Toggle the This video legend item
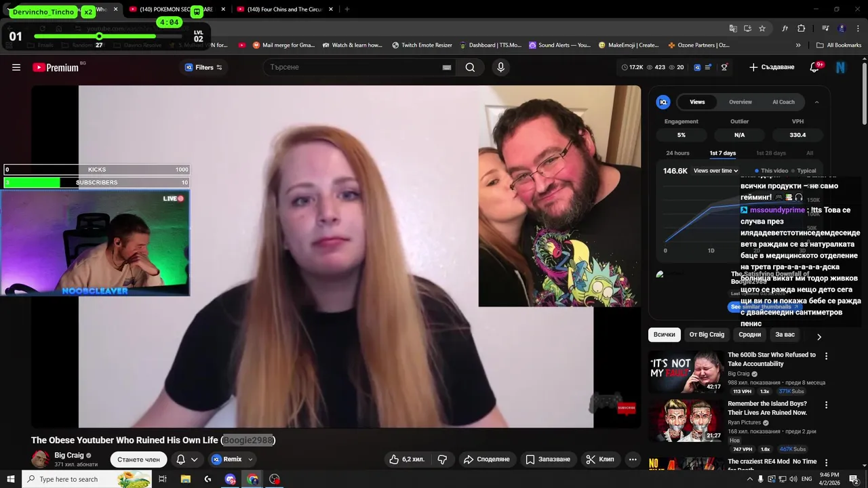Viewport: 868px width, 488px height. coord(772,171)
